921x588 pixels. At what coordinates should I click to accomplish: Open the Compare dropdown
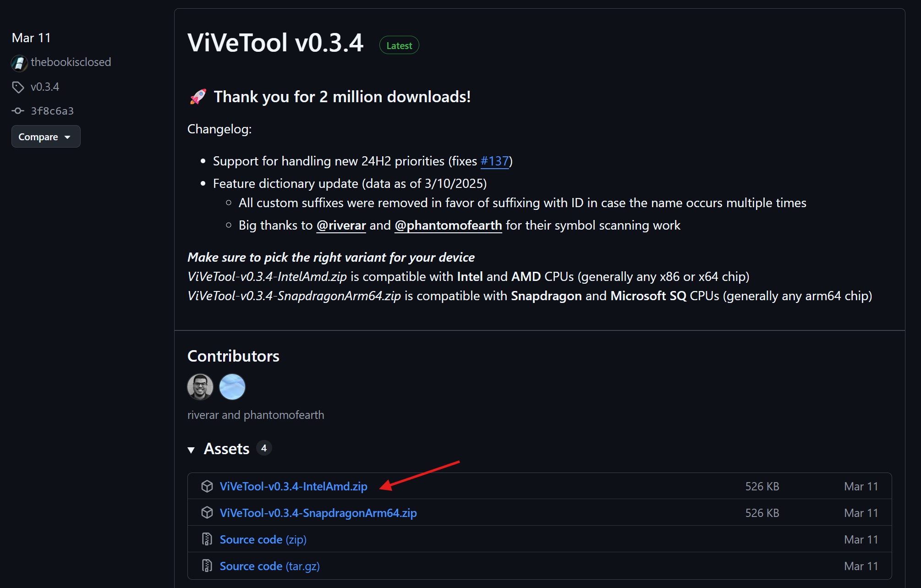point(45,136)
